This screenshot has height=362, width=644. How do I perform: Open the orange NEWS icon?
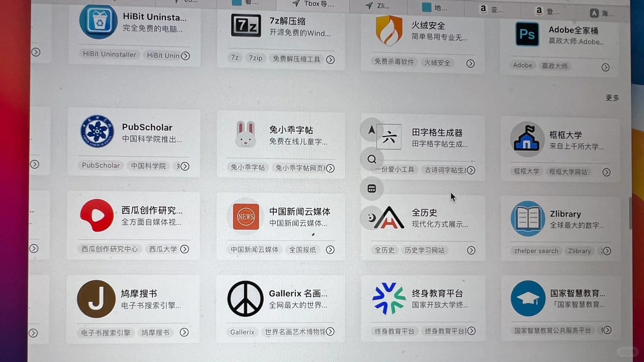coord(246,217)
